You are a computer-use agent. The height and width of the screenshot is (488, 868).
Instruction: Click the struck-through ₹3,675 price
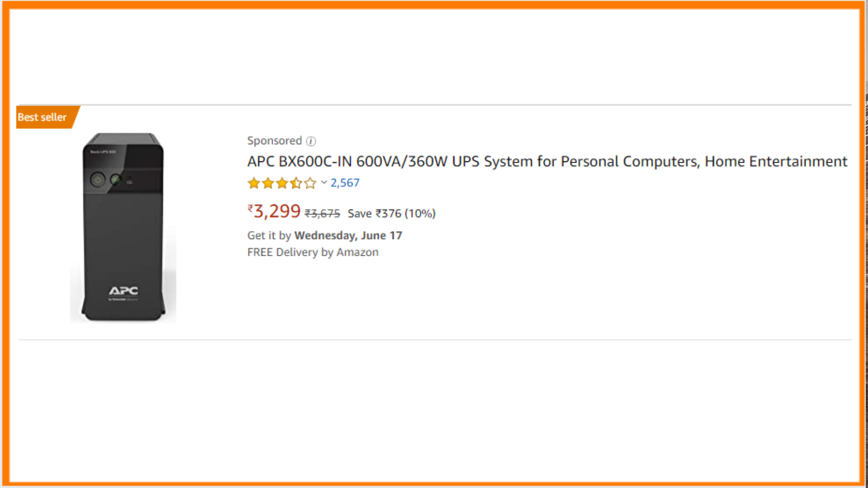click(322, 214)
